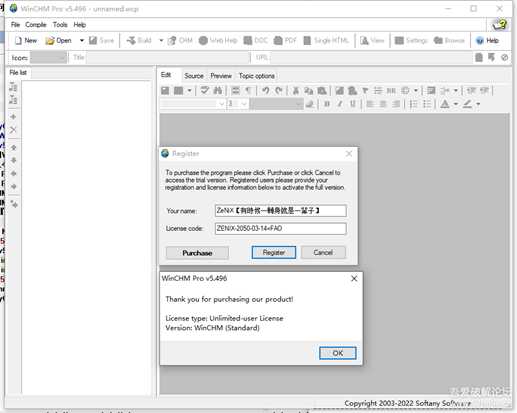The width and height of the screenshot is (517, 413).
Task: Open a project with the Open icon
Action: pyautogui.click(x=50, y=41)
